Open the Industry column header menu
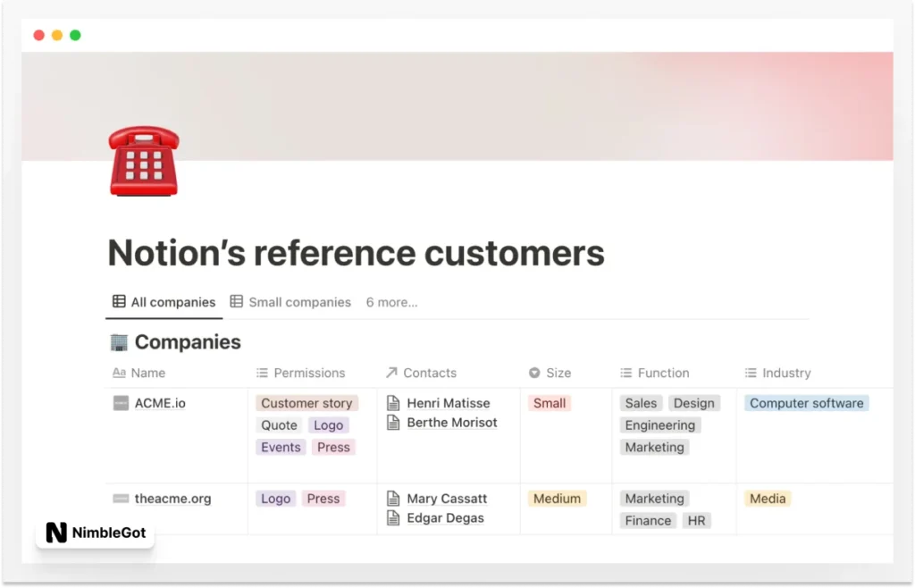The image size is (915, 588). [777, 373]
